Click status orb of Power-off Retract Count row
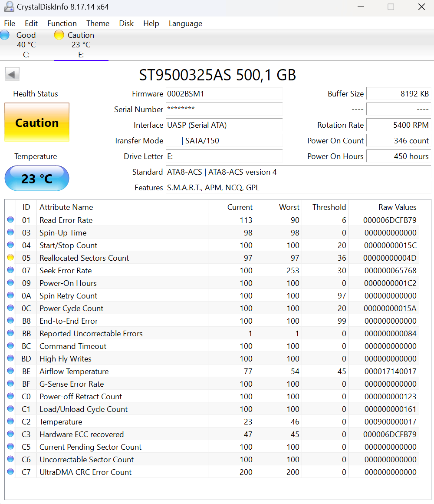The image size is (434, 504). click(x=10, y=396)
